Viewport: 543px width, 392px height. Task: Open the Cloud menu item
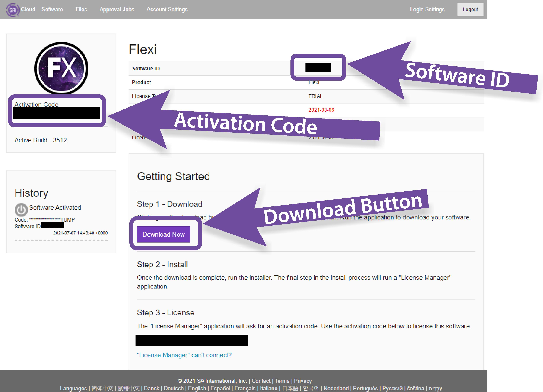point(28,9)
